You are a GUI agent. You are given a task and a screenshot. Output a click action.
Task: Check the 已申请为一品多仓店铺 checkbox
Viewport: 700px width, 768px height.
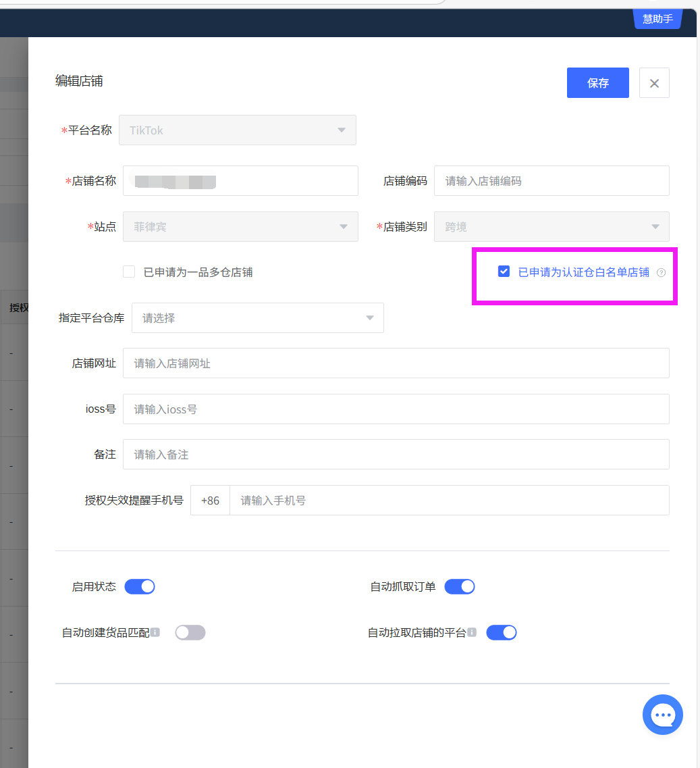129,272
